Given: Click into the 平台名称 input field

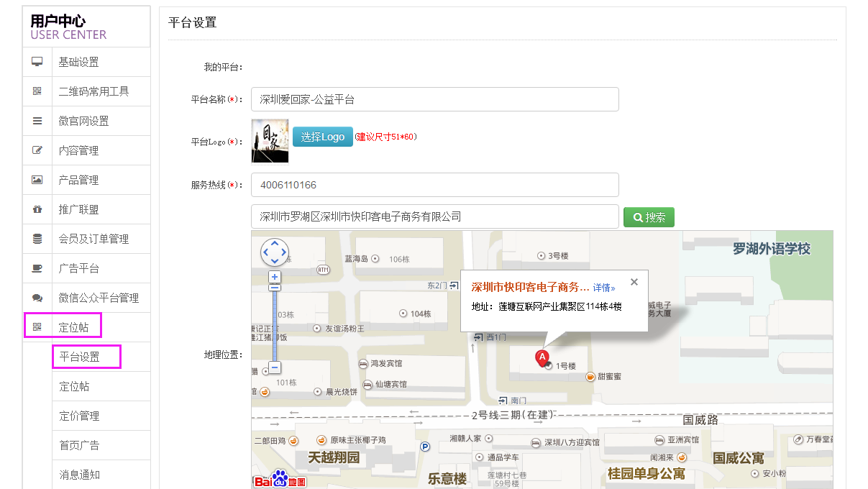Looking at the screenshot, I should pyautogui.click(x=434, y=99).
